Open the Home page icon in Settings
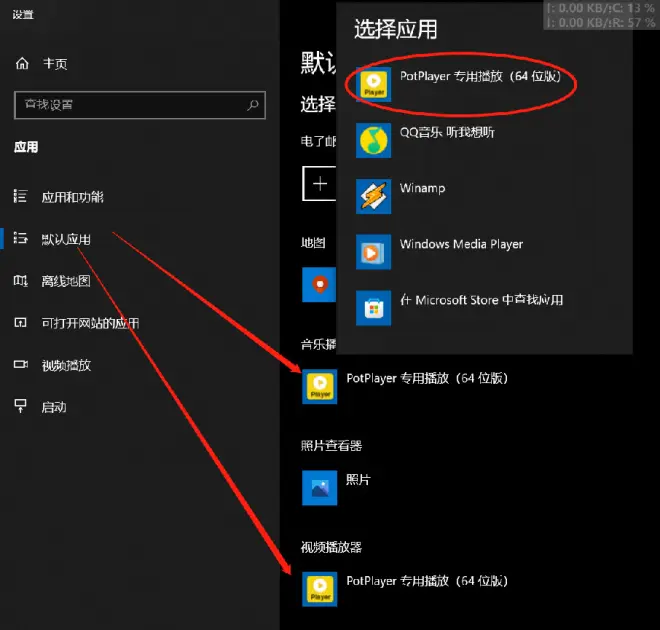 [22, 64]
